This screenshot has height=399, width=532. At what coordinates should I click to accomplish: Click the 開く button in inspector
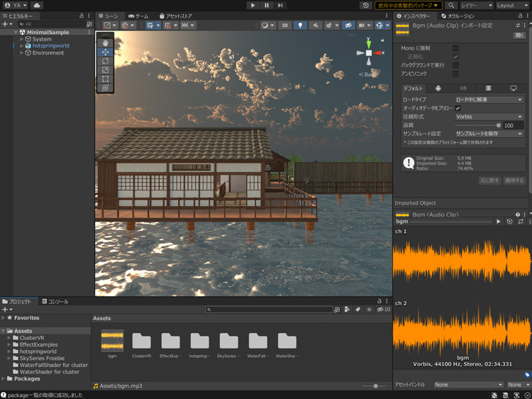pyautogui.click(x=519, y=34)
